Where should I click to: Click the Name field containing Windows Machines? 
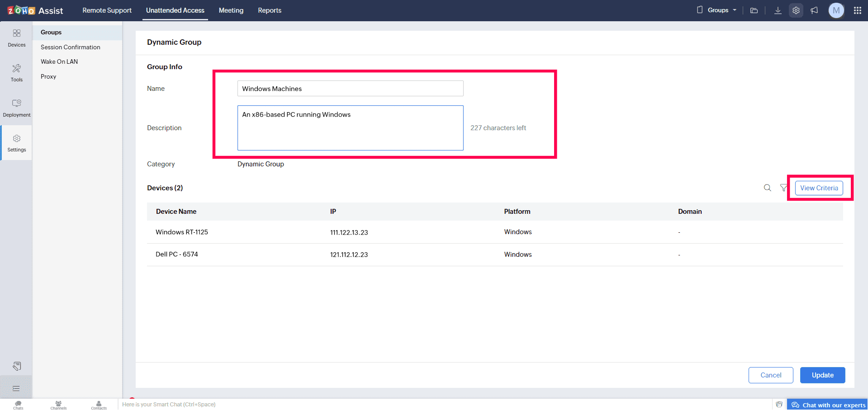350,89
